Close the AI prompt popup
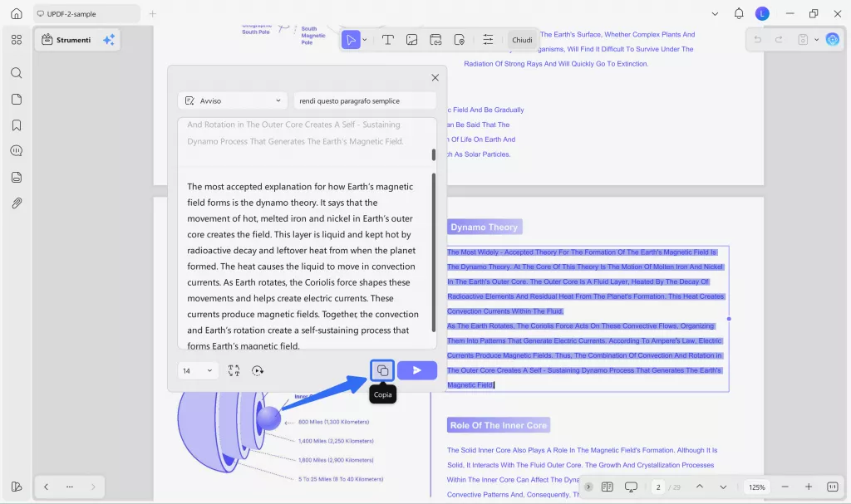Viewport: 851px width, 504px height. (435, 77)
